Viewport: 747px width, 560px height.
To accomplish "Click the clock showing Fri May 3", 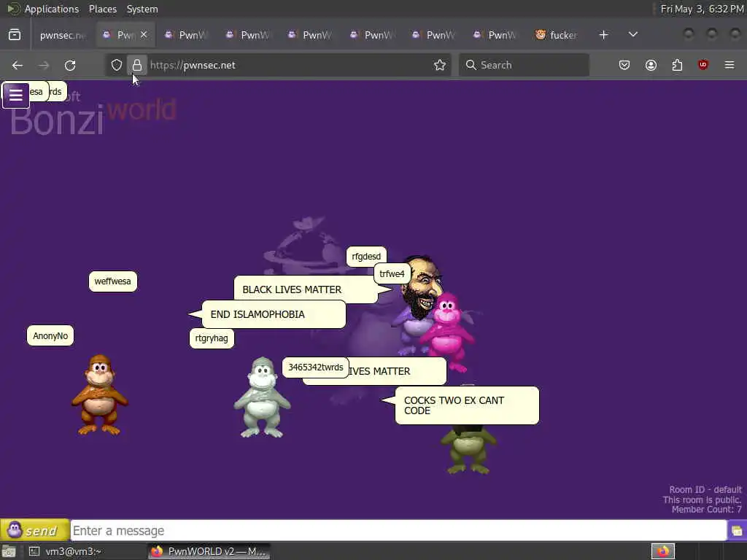I will [702, 9].
